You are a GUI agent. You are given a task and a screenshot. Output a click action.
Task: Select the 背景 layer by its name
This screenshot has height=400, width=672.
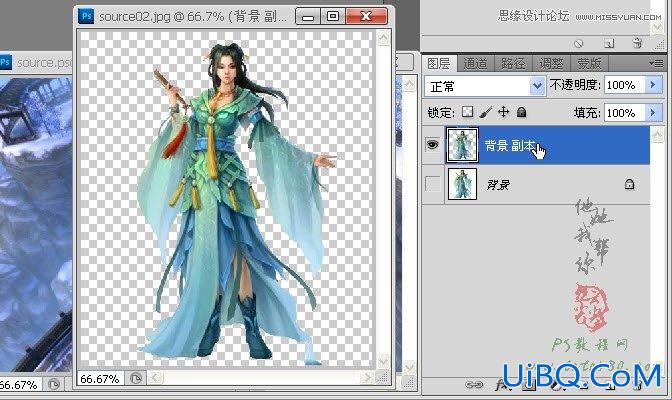click(498, 185)
